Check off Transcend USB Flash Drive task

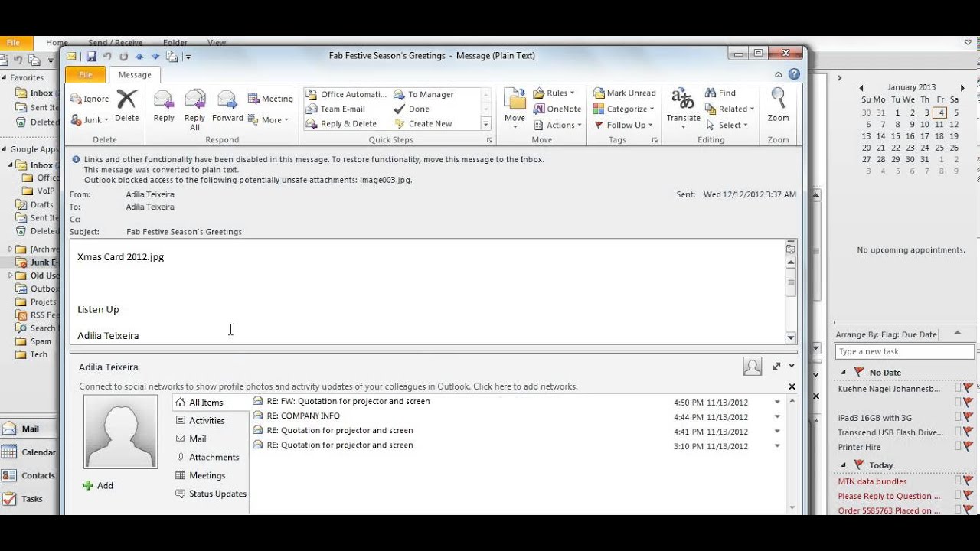point(958,432)
